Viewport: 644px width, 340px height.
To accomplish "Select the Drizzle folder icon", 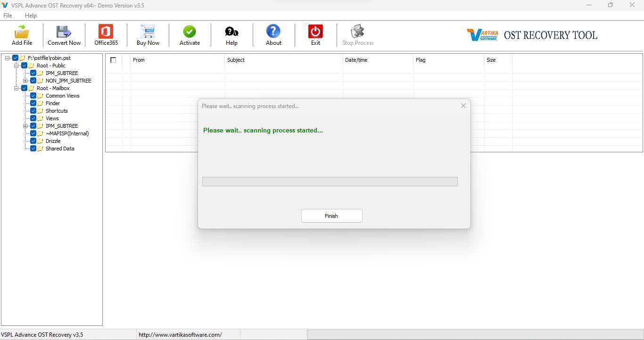I will click(x=40, y=141).
